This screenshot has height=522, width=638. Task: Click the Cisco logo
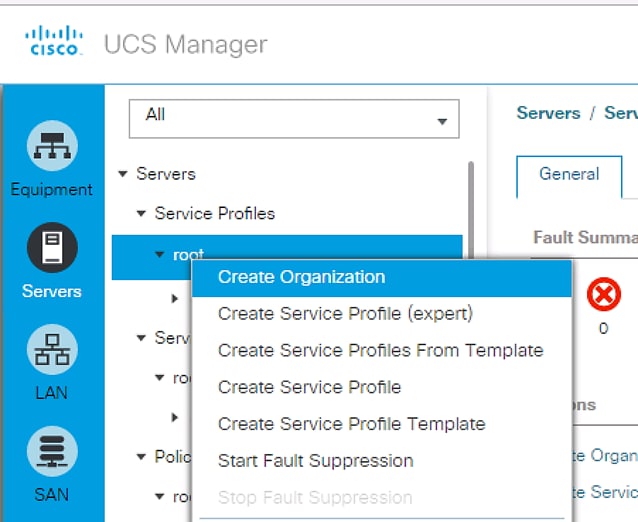click(54, 40)
